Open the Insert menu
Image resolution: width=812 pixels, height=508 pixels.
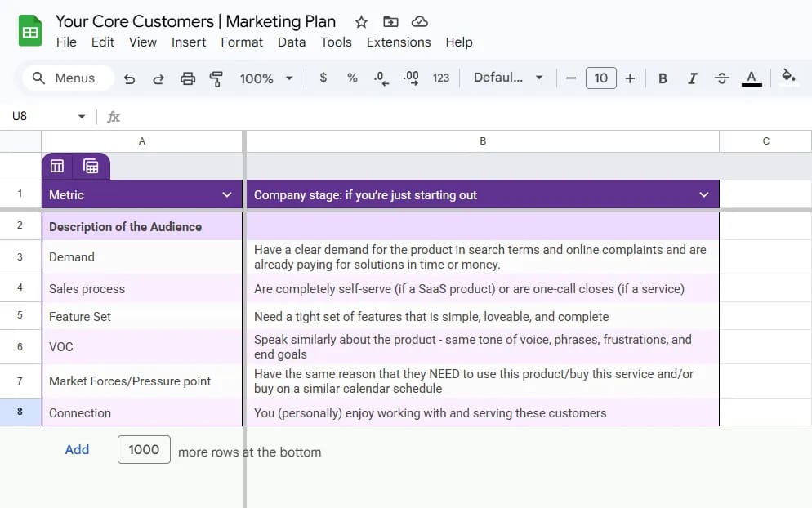point(189,42)
